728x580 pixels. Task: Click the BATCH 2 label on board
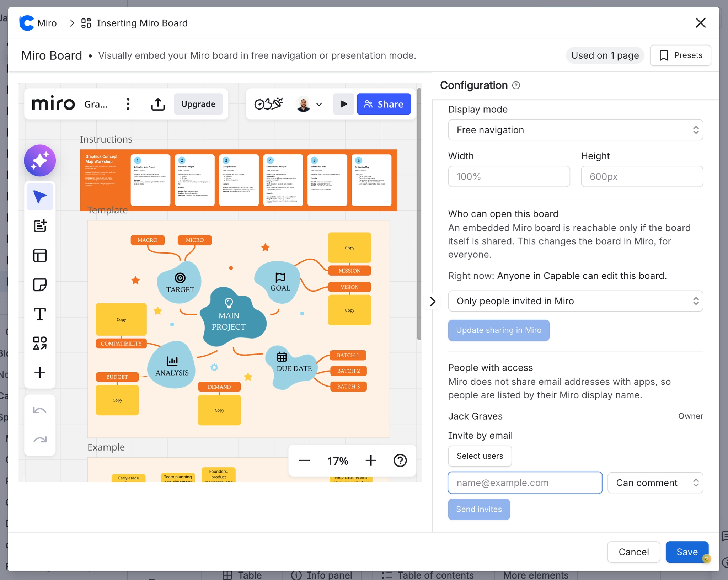(348, 371)
